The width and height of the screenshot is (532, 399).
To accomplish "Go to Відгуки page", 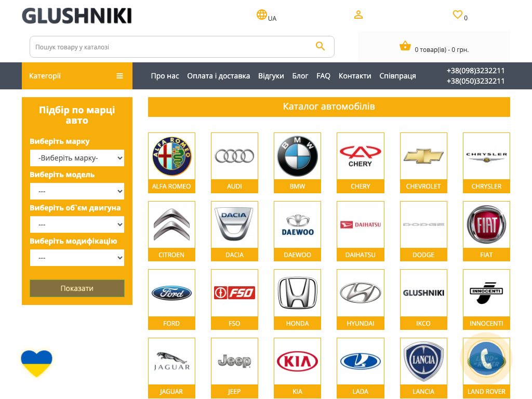I will tap(271, 76).
